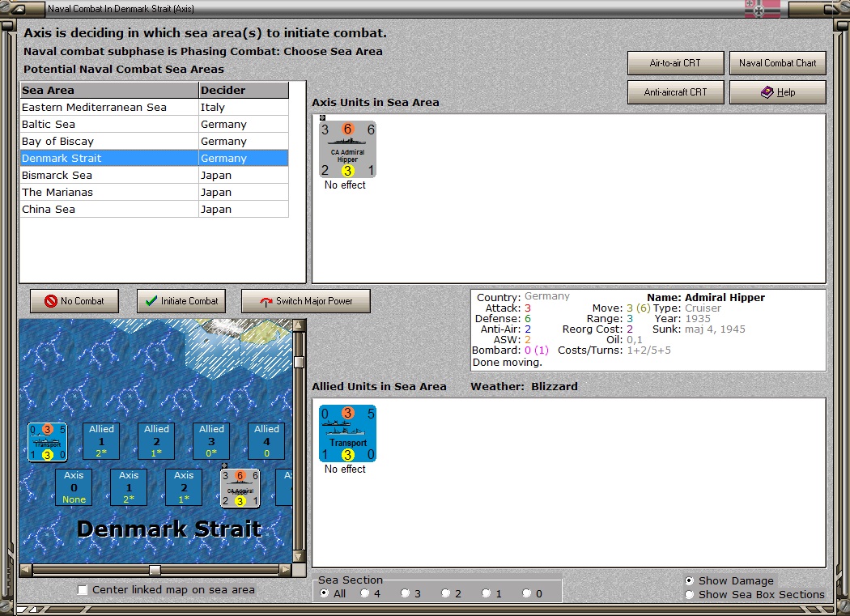
Task: Select sea section 0 radio button
Action: pos(526,594)
